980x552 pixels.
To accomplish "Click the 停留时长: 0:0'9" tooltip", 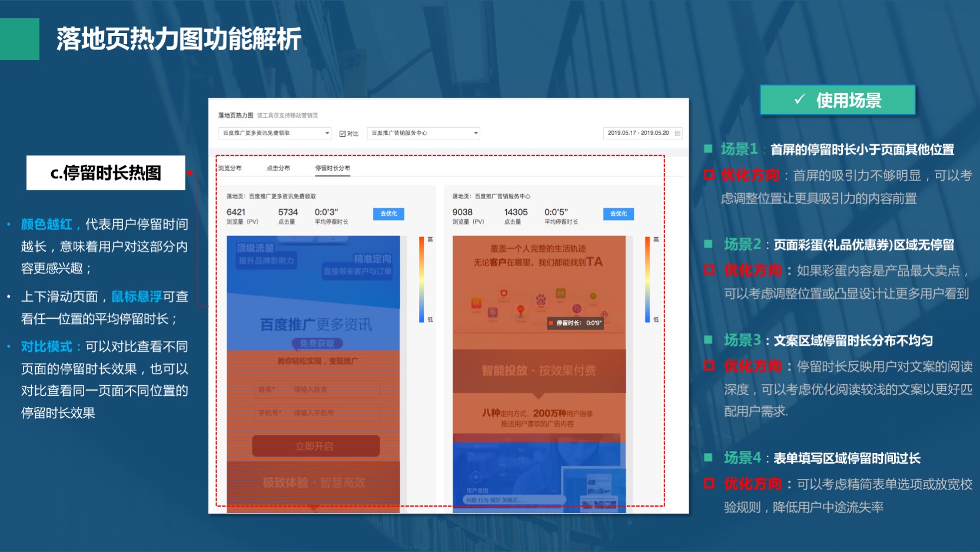I will pos(575,323).
